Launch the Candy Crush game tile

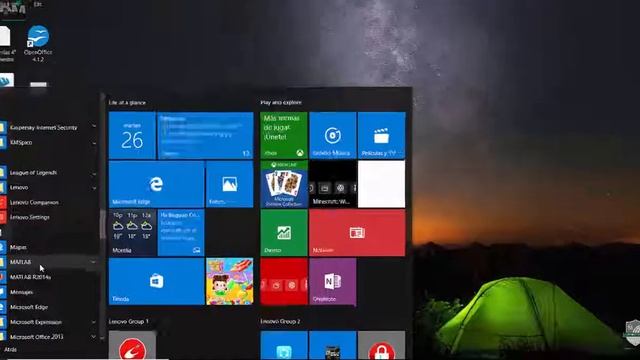(229, 281)
